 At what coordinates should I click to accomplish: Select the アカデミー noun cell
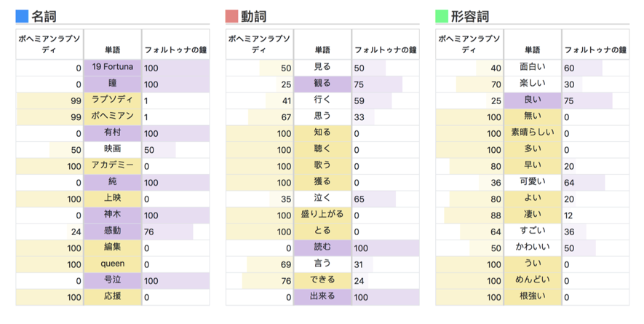113,166
